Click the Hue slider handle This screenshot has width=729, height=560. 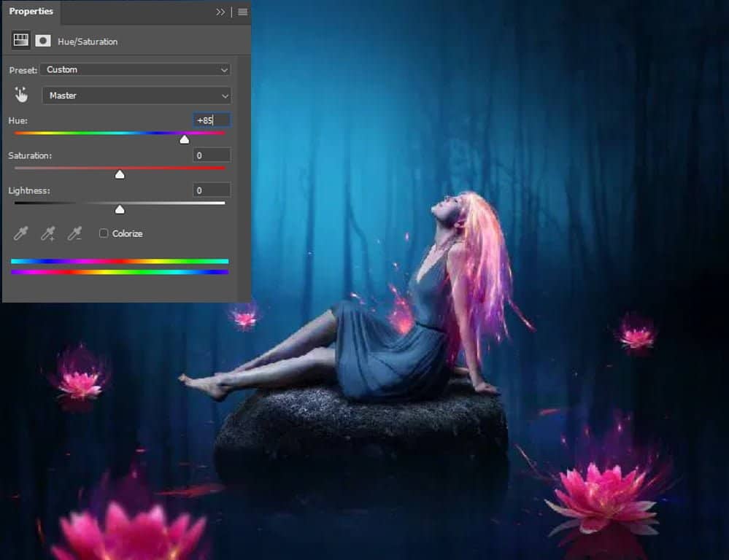(185, 139)
